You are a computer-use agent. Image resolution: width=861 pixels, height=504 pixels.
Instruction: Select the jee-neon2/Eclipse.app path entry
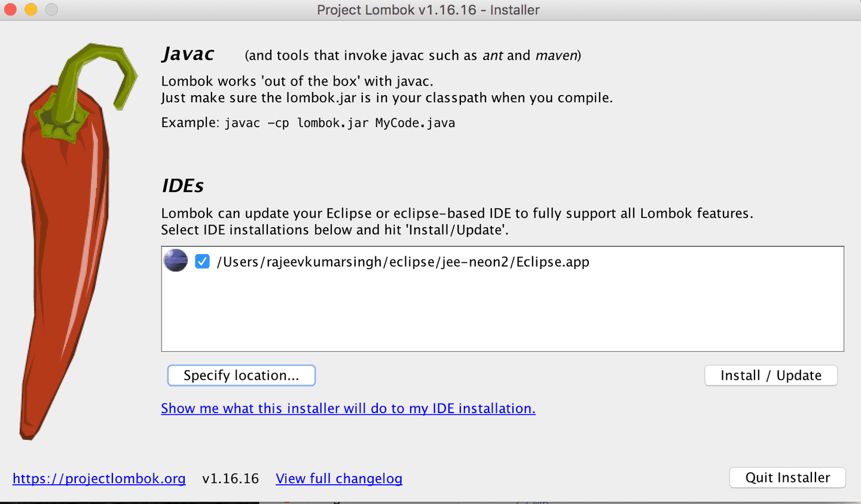403,262
